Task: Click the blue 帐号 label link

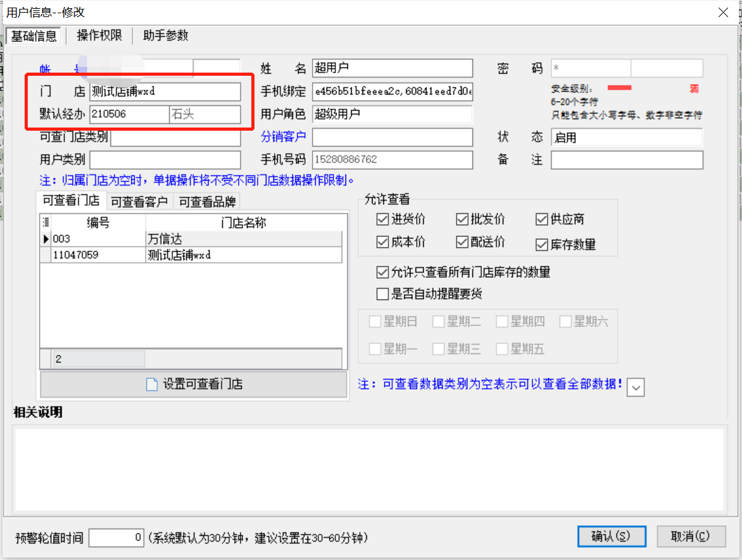Action: [x=61, y=69]
